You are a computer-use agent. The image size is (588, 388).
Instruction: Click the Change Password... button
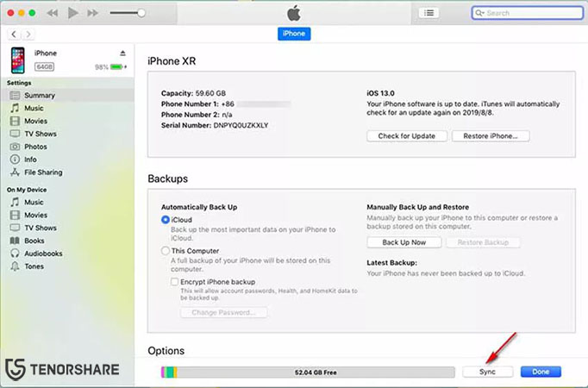[x=224, y=312]
